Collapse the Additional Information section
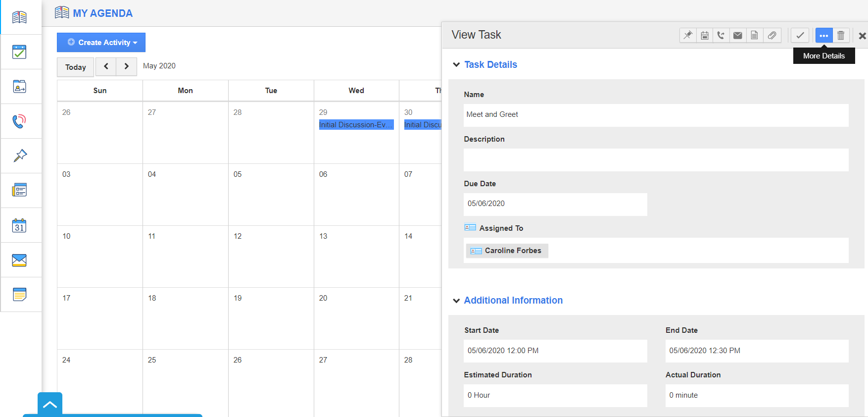Image resolution: width=868 pixels, height=417 pixels. pyautogui.click(x=456, y=301)
